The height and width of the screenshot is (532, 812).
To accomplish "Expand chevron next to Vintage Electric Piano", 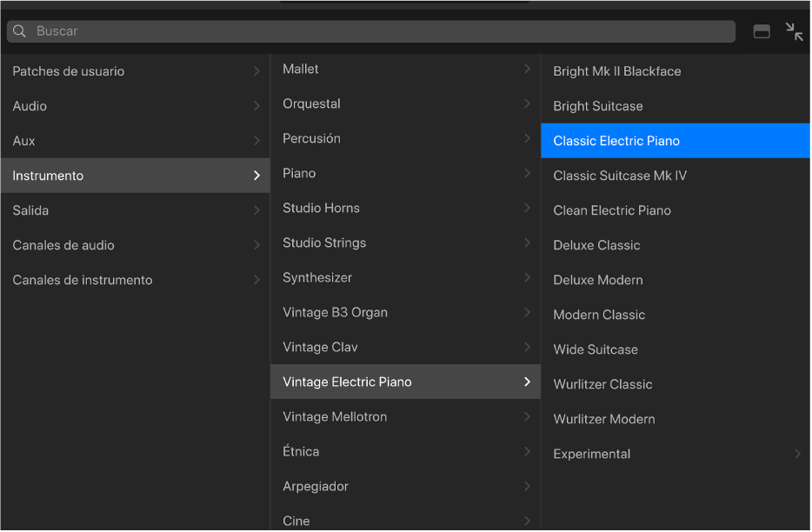I will (x=527, y=382).
